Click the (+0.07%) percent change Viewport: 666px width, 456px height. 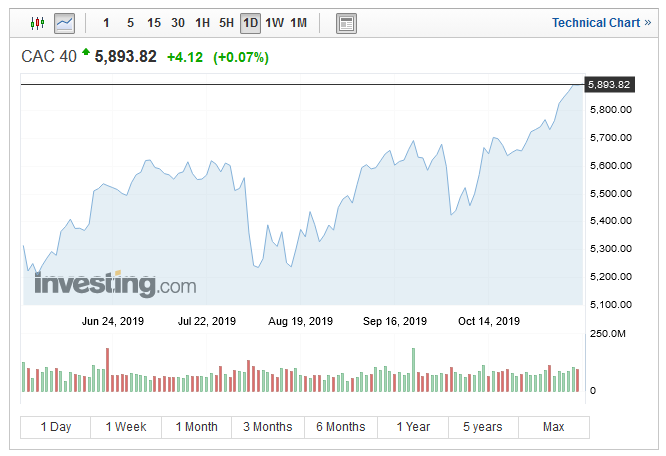[241, 57]
